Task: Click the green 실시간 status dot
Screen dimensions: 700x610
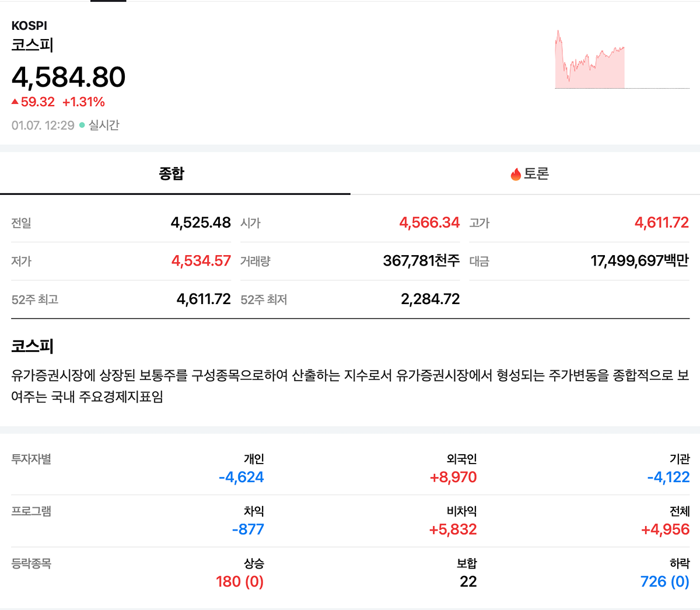Action: coord(82,126)
